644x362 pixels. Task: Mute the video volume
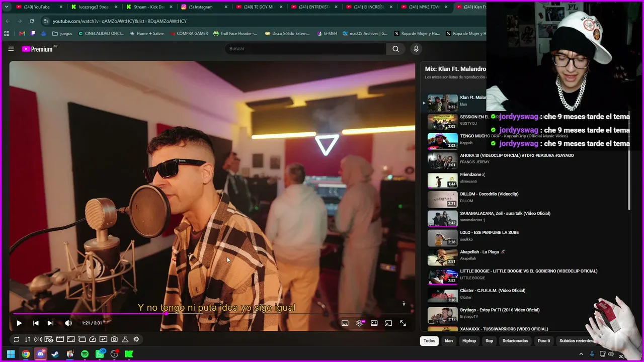[x=68, y=323]
